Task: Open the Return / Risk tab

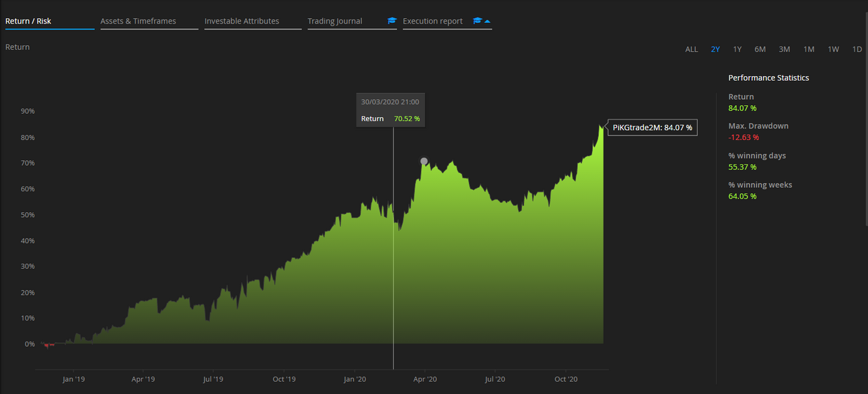Action: pyautogui.click(x=28, y=21)
